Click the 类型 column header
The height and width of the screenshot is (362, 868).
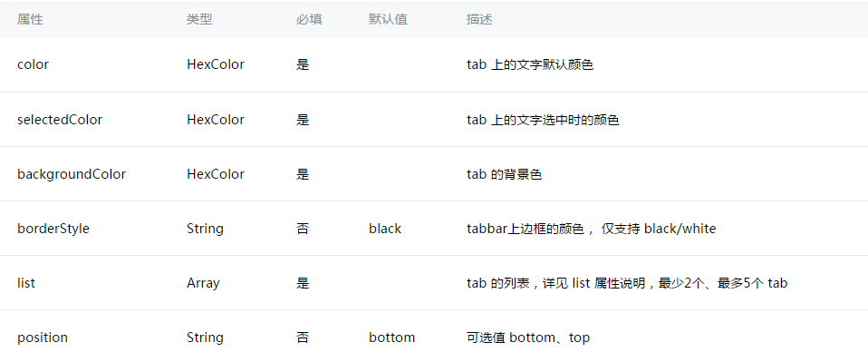click(199, 19)
